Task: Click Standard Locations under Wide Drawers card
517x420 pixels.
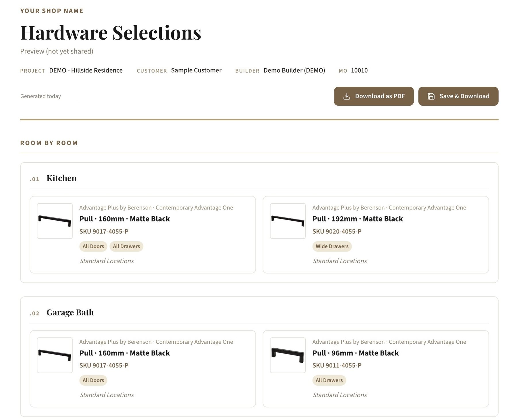Action: pyautogui.click(x=339, y=261)
